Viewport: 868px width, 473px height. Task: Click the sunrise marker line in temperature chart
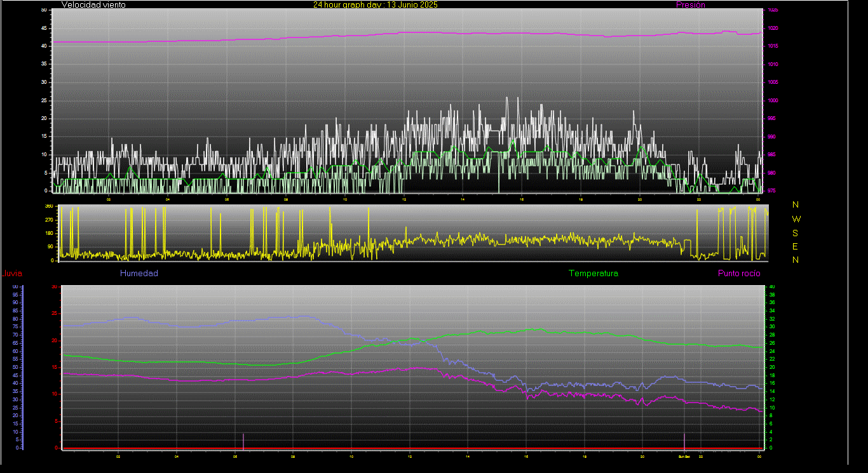coord(243,441)
